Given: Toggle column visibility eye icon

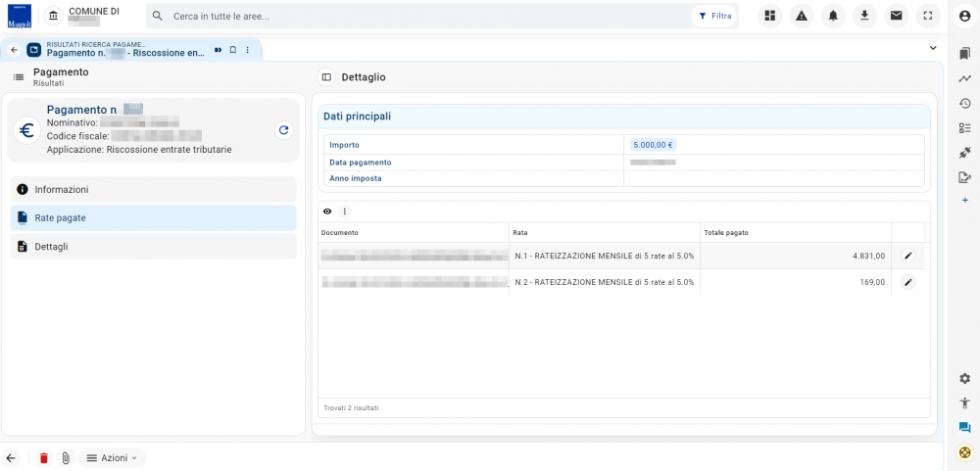Looking at the screenshot, I should tap(327, 212).
